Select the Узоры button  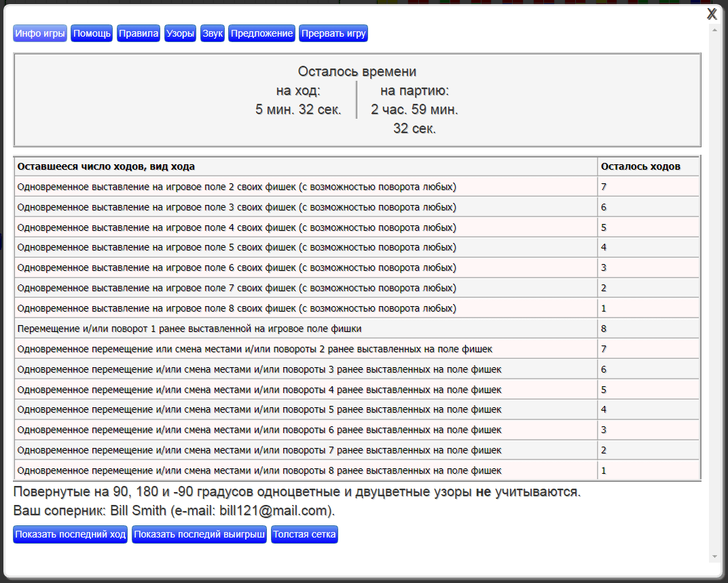point(180,34)
